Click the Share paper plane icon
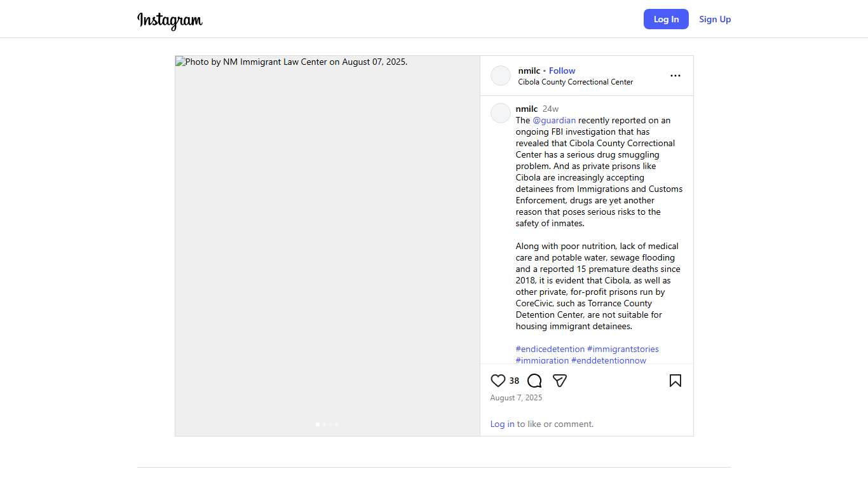868x488 pixels. (560, 381)
